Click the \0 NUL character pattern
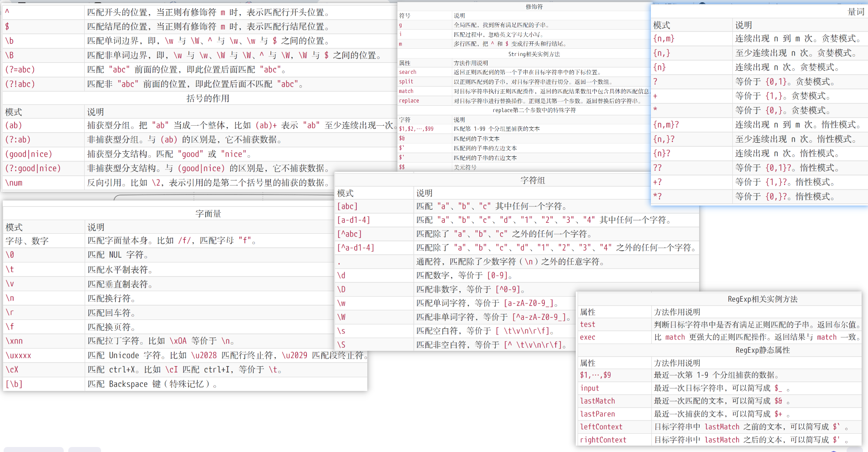Image resolution: width=868 pixels, height=452 pixels. point(10,255)
